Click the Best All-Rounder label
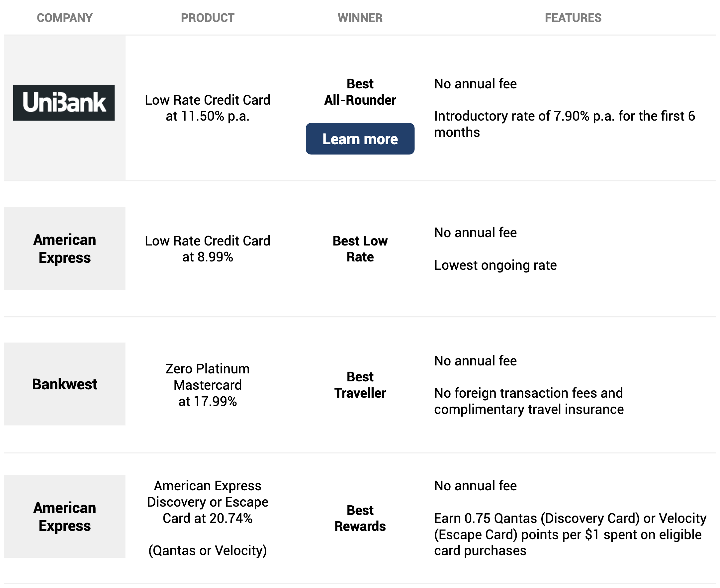720x588 pixels. (x=360, y=91)
